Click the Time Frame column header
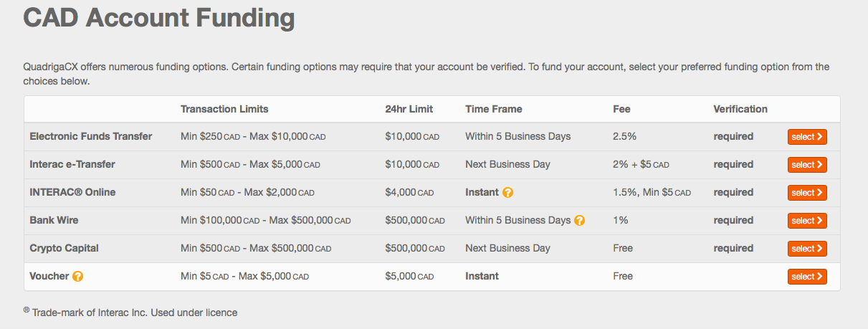This screenshot has height=329, width=868. tap(493, 109)
